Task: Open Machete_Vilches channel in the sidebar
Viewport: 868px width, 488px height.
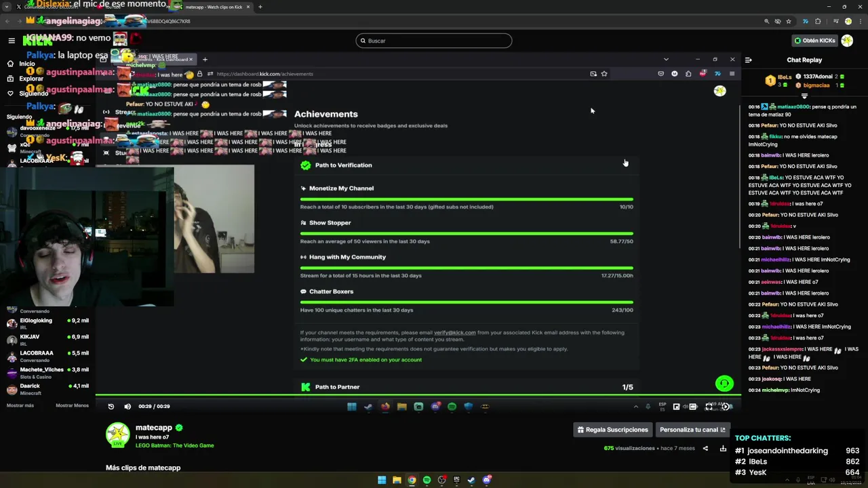Action: pos(47,373)
